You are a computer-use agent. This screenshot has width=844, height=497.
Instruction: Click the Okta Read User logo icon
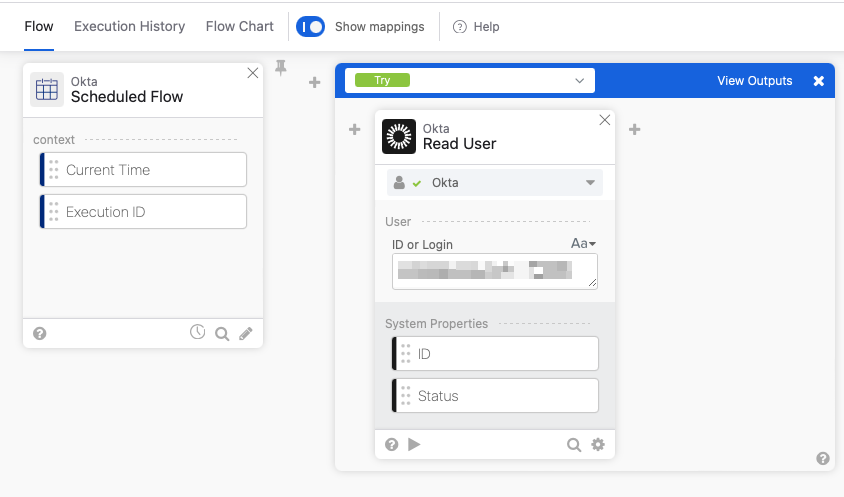click(x=399, y=136)
